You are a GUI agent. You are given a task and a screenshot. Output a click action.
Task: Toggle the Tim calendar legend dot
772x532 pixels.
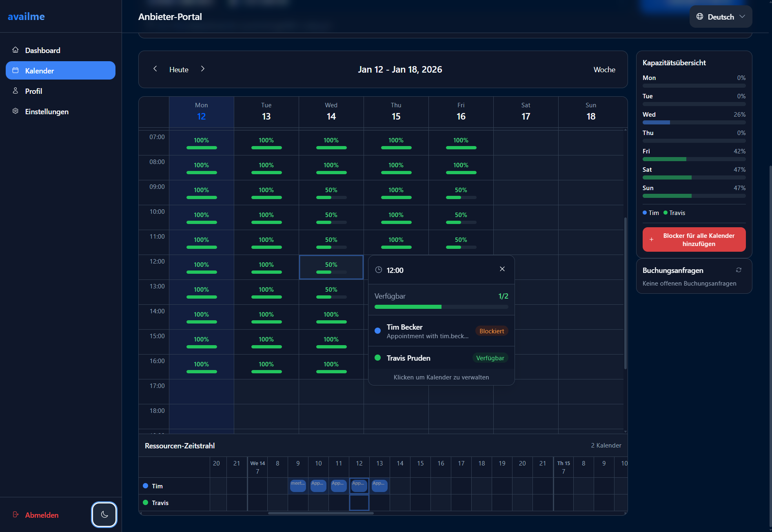646,213
